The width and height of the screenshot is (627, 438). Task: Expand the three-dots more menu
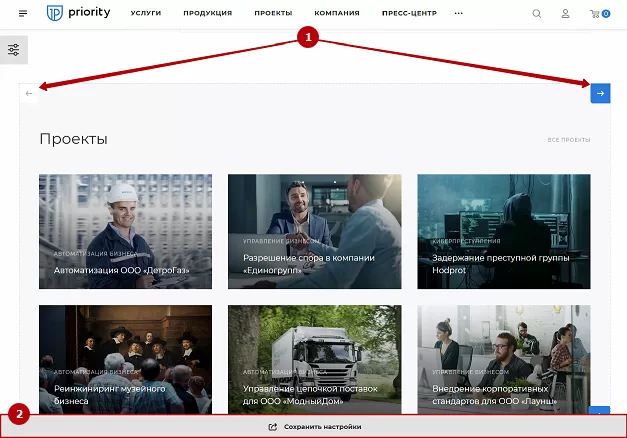coord(458,13)
